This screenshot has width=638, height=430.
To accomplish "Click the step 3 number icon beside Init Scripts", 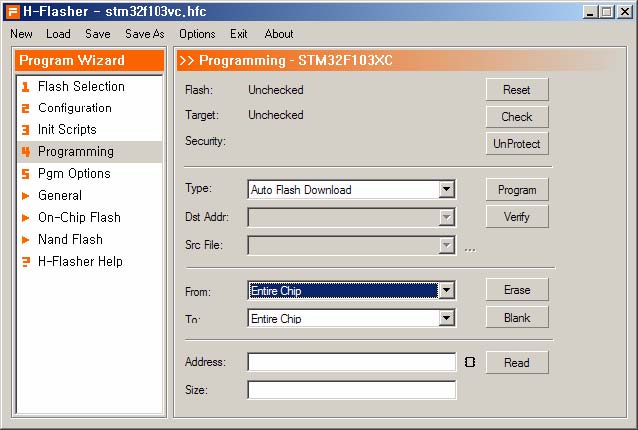I will click(25, 130).
